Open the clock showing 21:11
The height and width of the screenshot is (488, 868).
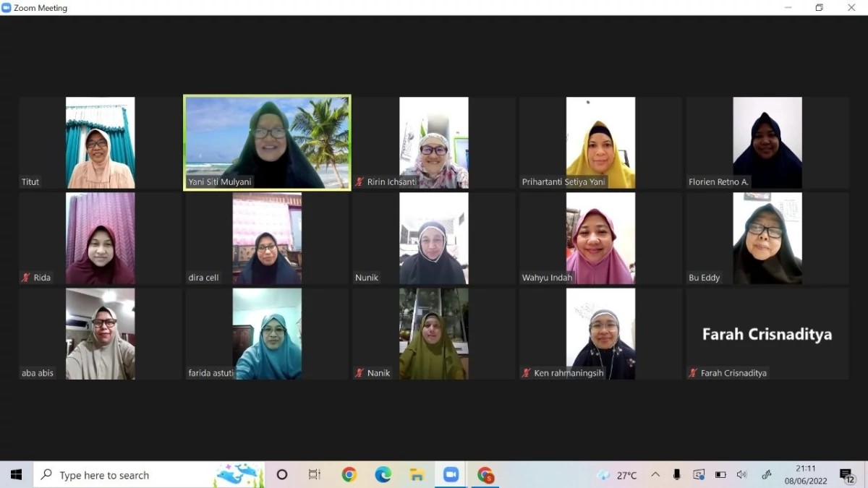point(805,475)
